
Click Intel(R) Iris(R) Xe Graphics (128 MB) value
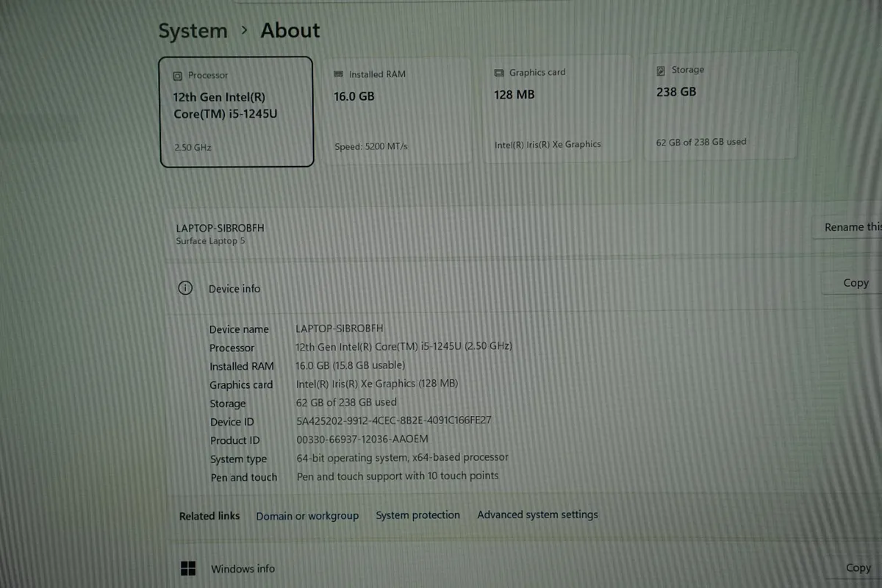coord(377,384)
